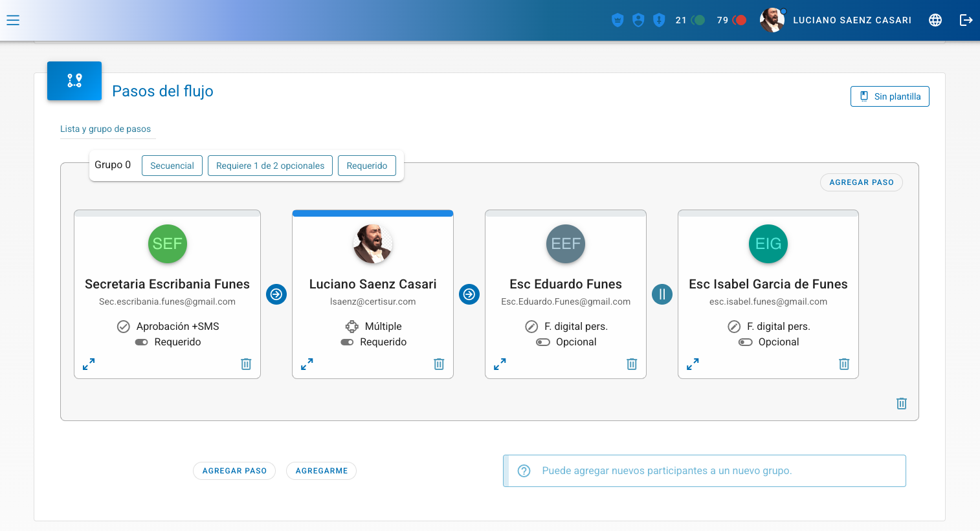Click the AGREGARME button
This screenshot has height=531, width=980.
pos(321,471)
